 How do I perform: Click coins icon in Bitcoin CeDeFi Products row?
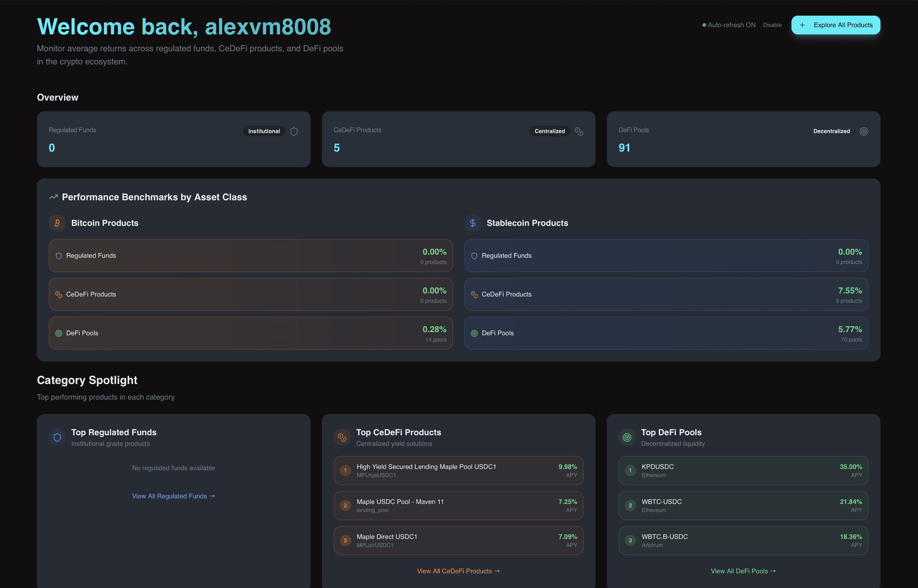pyautogui.click(x=59, y=294)
